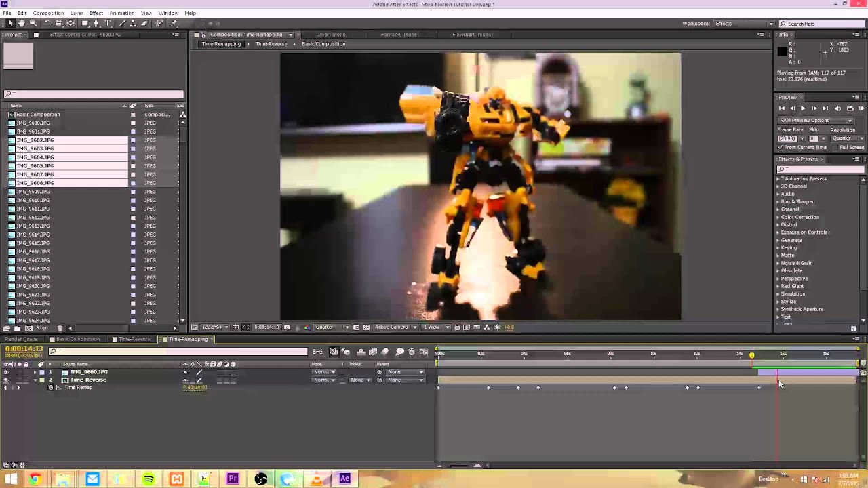Click the Show Channel color icon

coord(307,327)
